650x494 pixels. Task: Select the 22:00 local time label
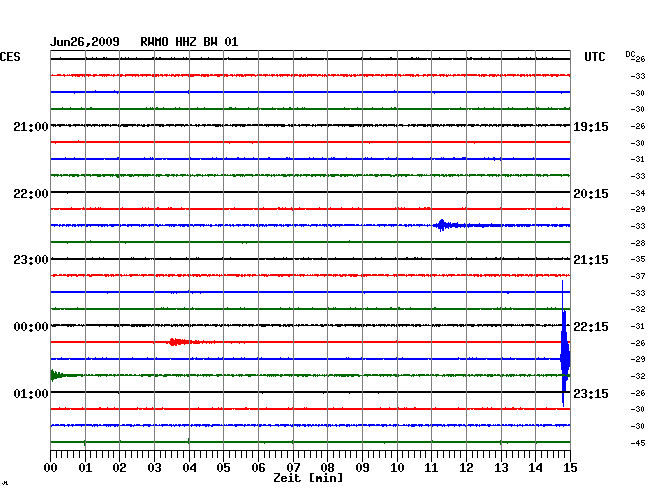[x=31, y=194]
